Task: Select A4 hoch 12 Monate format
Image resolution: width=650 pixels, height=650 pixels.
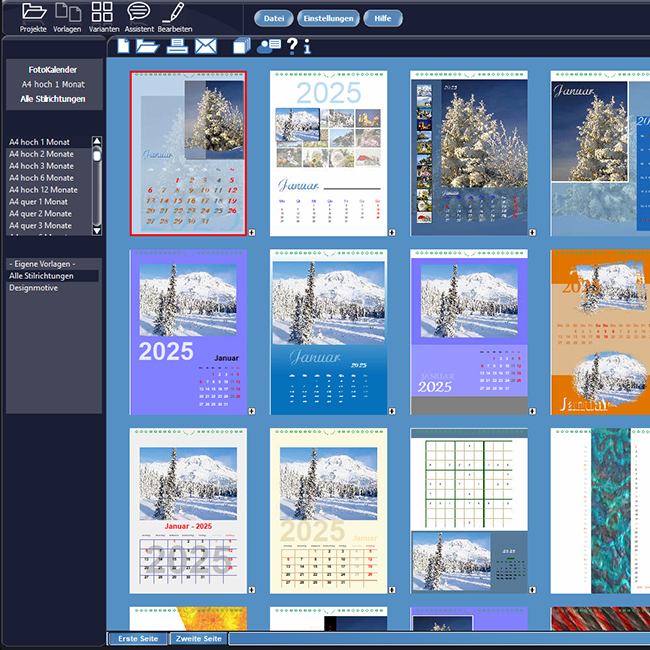Action: pyautogui.click(x=43, y=190)
